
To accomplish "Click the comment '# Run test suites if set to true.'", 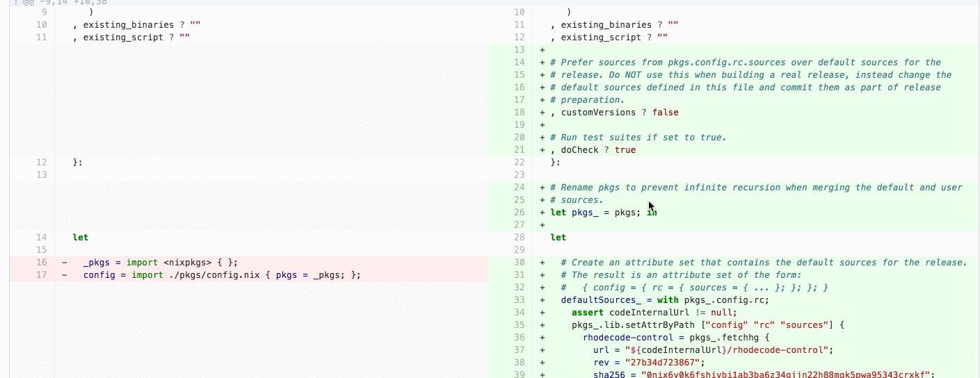I will click(638, 138).
